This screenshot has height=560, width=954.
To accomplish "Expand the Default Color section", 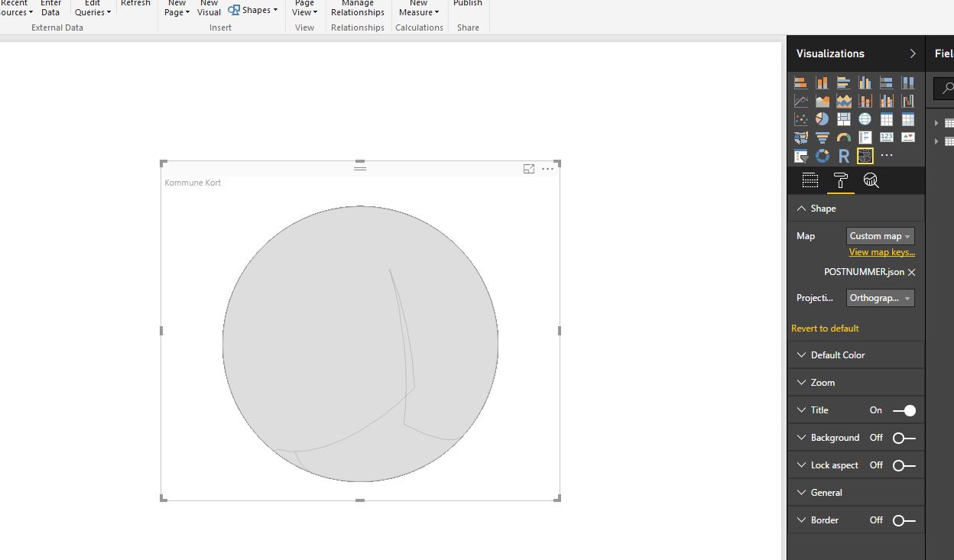I will pos(855,355).
